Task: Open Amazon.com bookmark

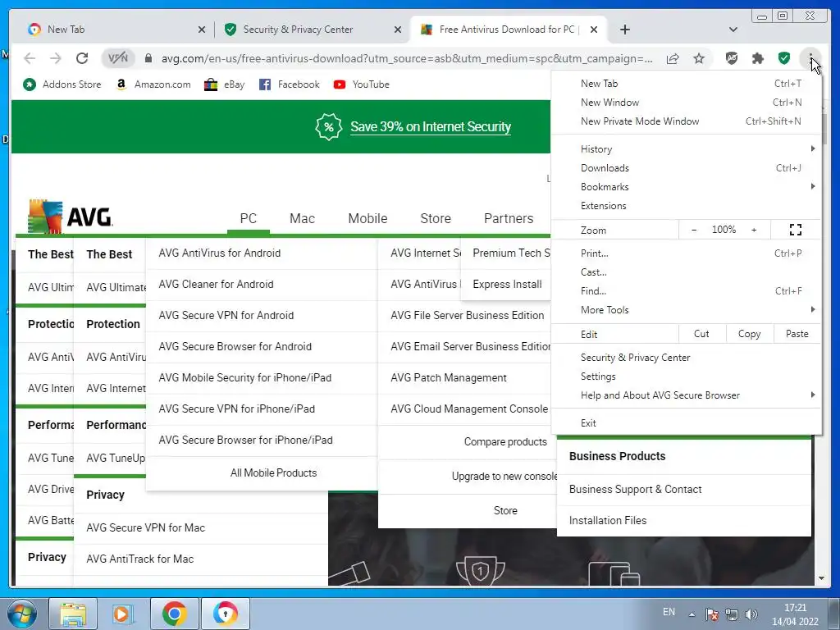Action: 153,84
